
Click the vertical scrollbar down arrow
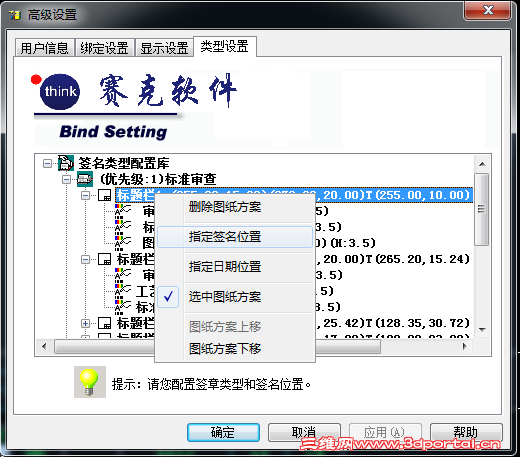(482, 329)
